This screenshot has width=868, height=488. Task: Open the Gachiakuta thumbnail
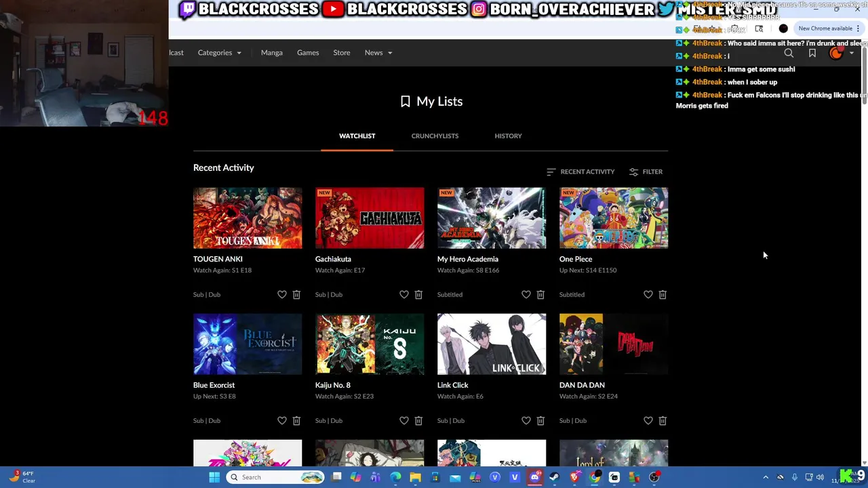tap(370, 218)
